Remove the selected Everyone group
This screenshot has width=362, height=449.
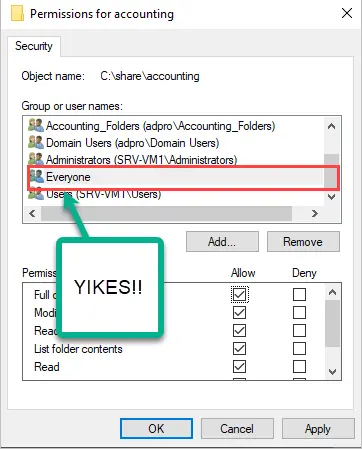(x=303, y=242)
